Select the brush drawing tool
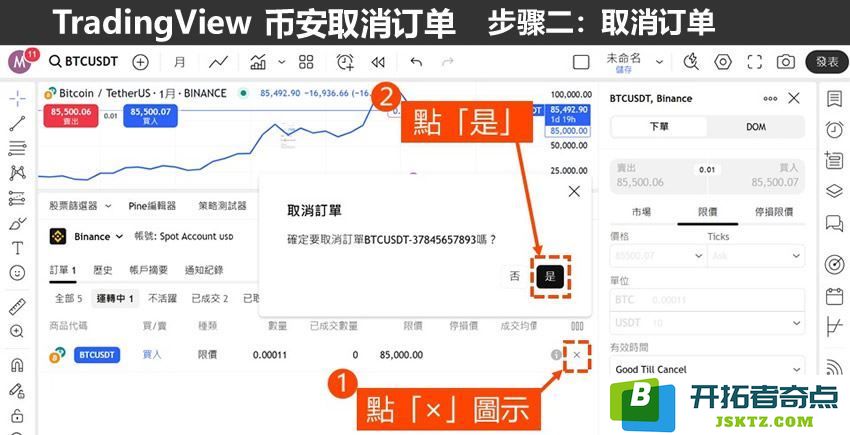The image size is (850, 435). [x=17, y=223]
